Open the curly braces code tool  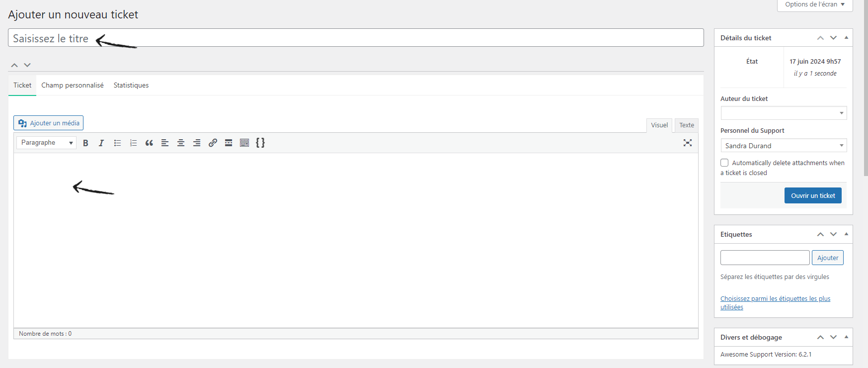point(260,143)
